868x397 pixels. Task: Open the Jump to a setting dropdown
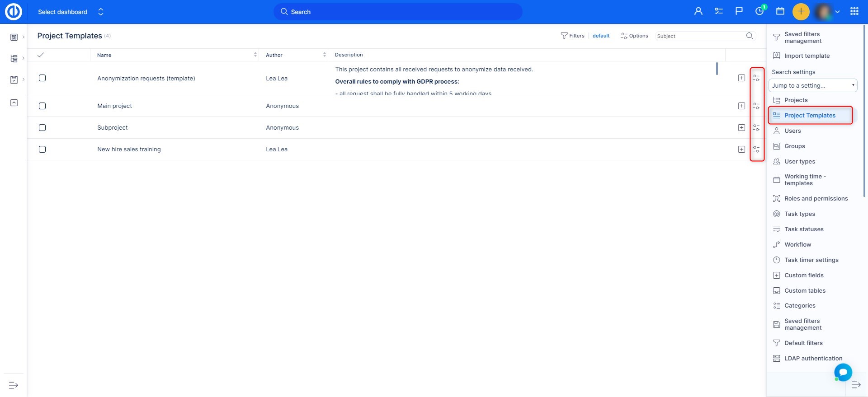(x=812, y=85)
